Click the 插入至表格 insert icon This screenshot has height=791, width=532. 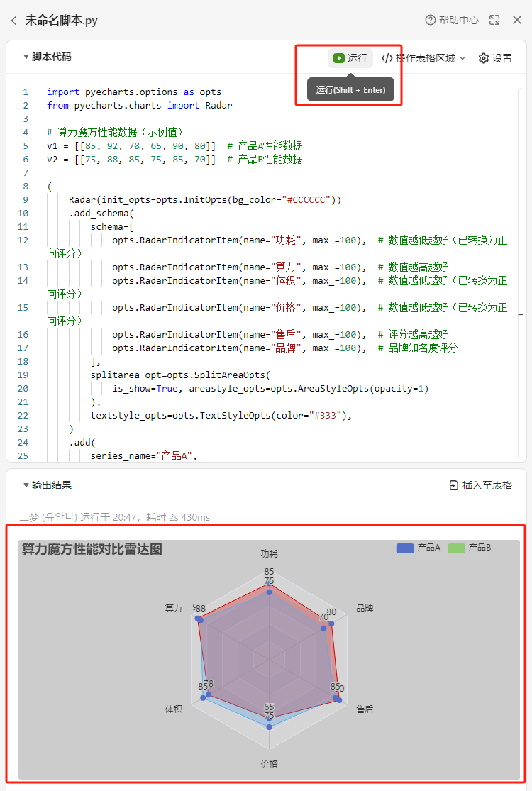click(x=454, y=485)
